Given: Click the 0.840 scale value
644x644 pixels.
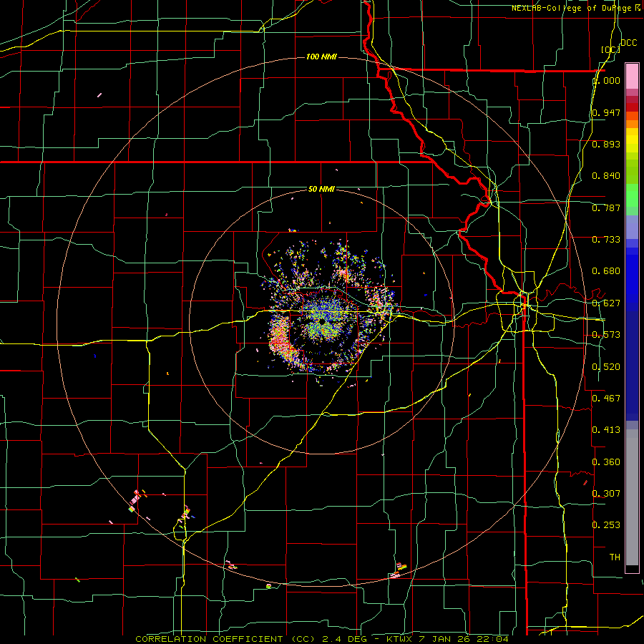Looking at the screenshot, I should [x=606, y=176].
